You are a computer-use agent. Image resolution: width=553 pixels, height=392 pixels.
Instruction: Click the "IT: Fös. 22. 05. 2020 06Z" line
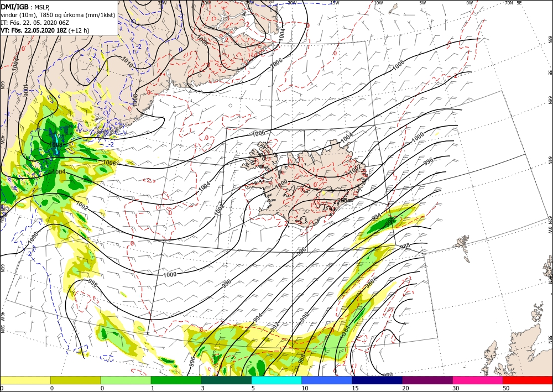coord(34,23)
